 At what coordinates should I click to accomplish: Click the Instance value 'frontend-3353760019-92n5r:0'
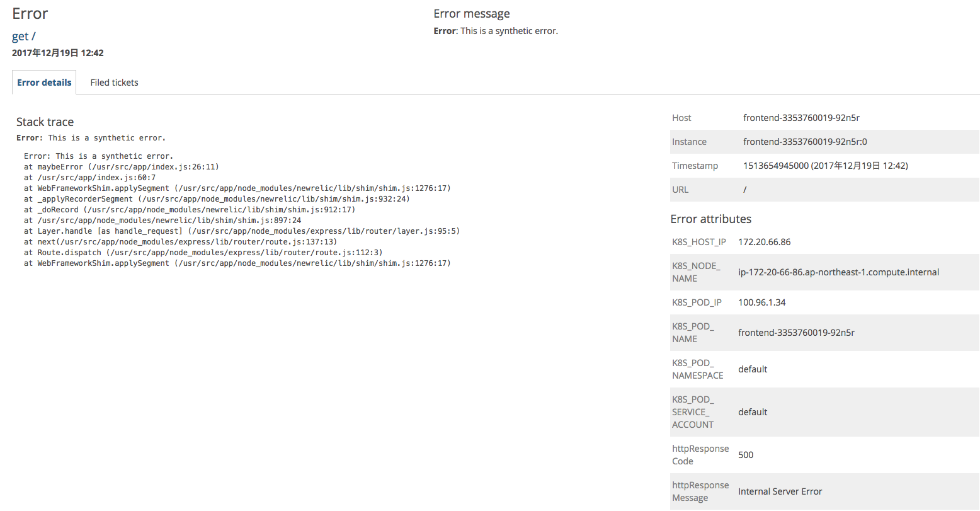(805, 142)
